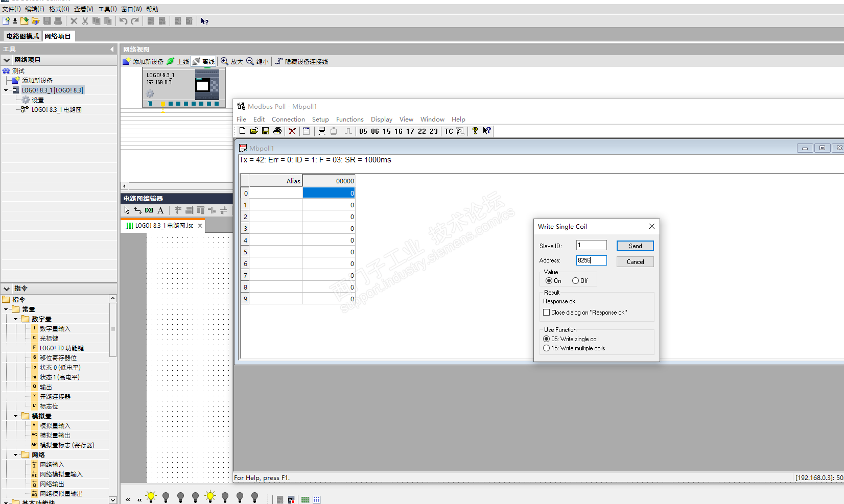Collapse the 工具 side panel with left arrow

tap(112, 49)
